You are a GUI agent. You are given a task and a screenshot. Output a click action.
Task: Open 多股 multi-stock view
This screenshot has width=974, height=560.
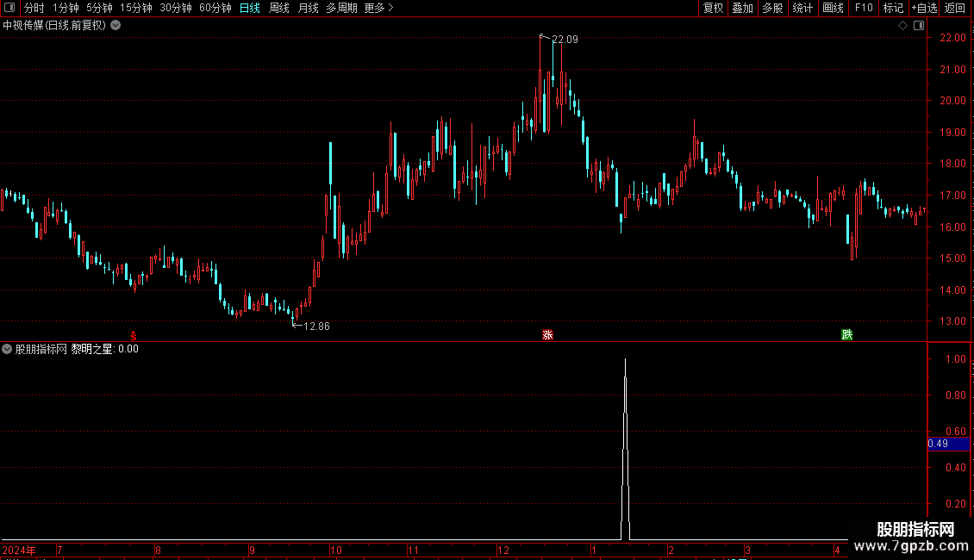point(772,8)
